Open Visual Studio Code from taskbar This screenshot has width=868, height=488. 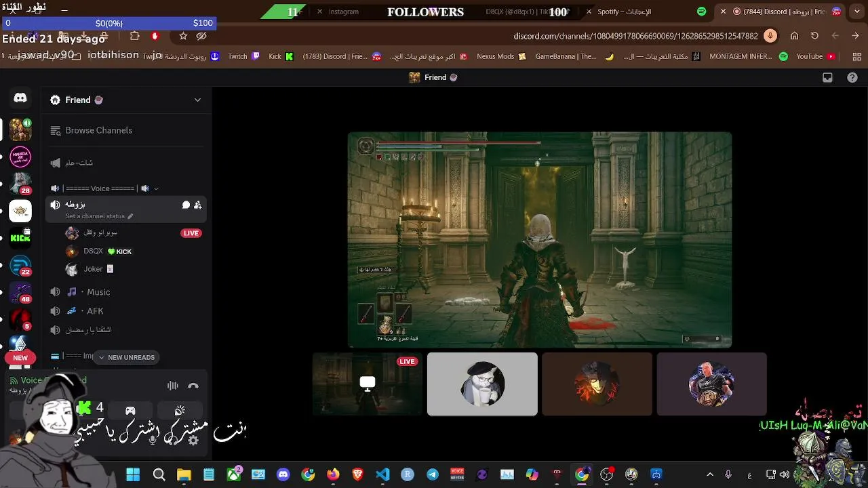382,474
